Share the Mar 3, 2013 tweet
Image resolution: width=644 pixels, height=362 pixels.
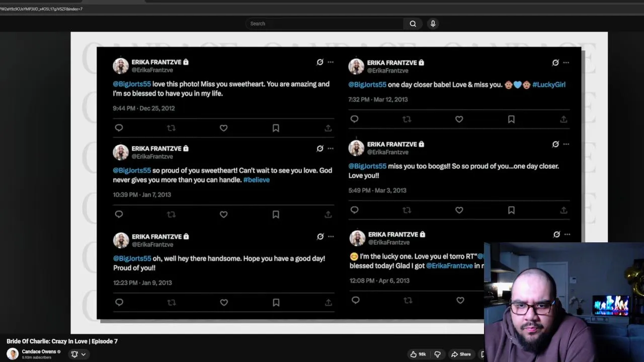(563, 210)
